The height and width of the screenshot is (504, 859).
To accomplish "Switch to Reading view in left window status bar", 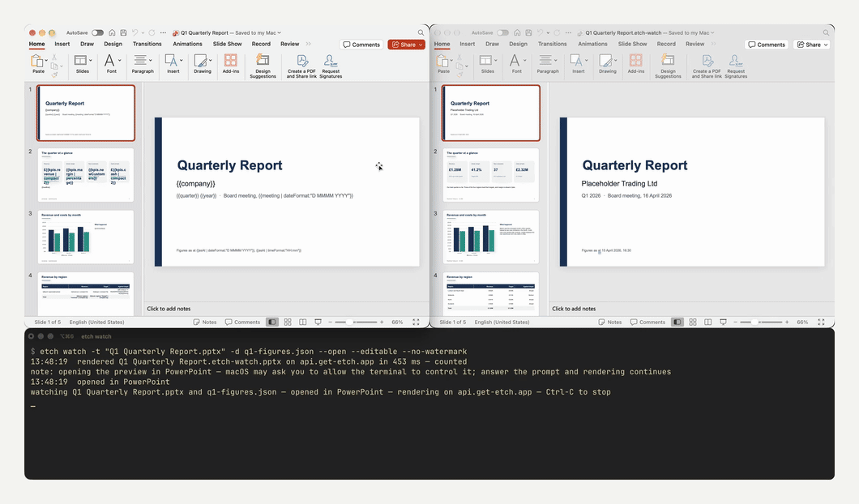I will (x=303, y=322).
